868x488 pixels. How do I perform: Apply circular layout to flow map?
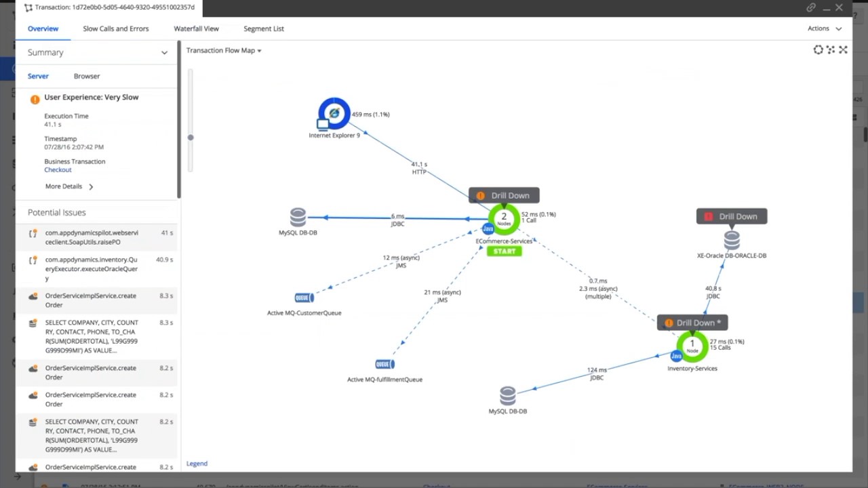coord(818,49)
